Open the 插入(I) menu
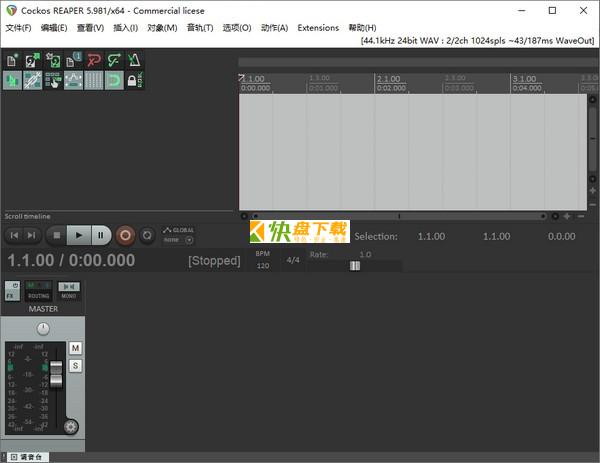Image resolution: width=600 pixels, height=463 pixels. coord(126,28)
